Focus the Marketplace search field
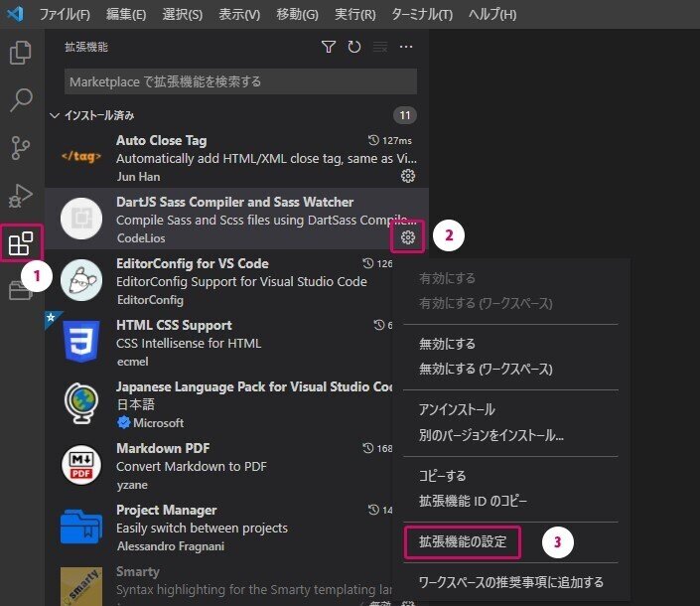The height and width of the screenshot is (606, 700). click(240, 81)
